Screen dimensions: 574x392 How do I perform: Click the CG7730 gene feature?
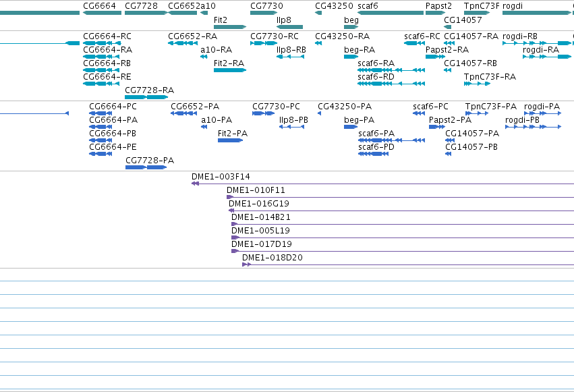click(264, 13)
